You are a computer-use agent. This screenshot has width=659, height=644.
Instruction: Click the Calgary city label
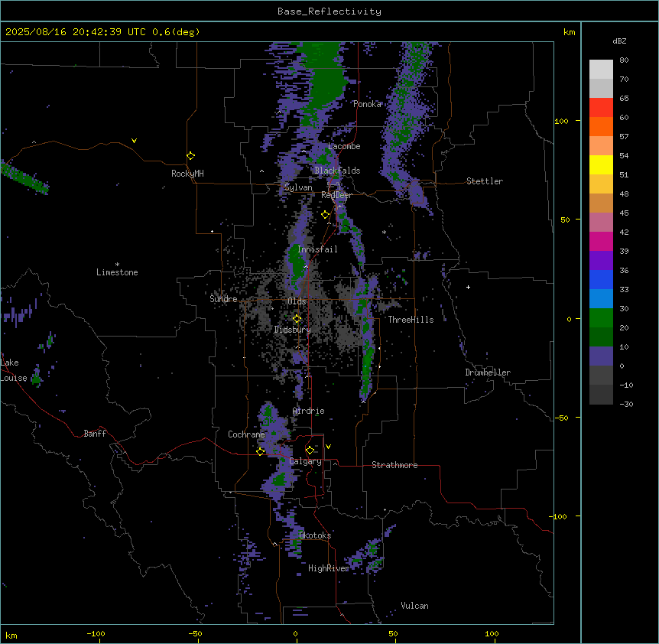coord(305,461)
